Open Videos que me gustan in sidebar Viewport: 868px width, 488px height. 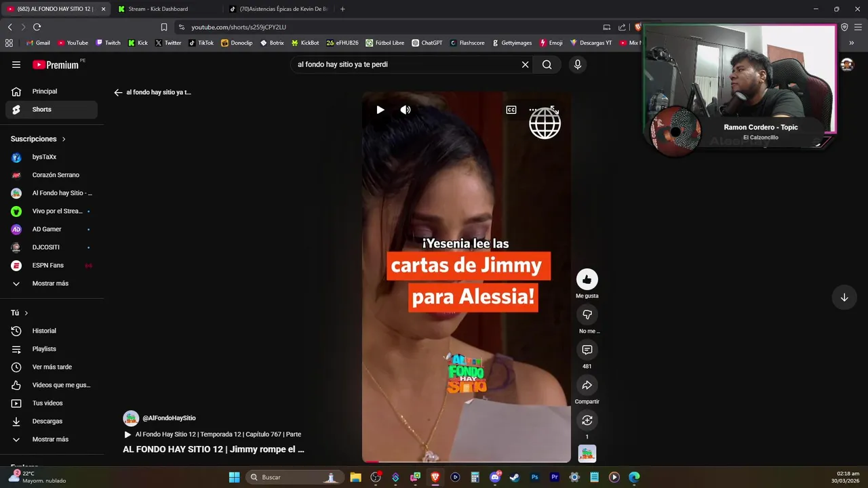tap(52, 385)
